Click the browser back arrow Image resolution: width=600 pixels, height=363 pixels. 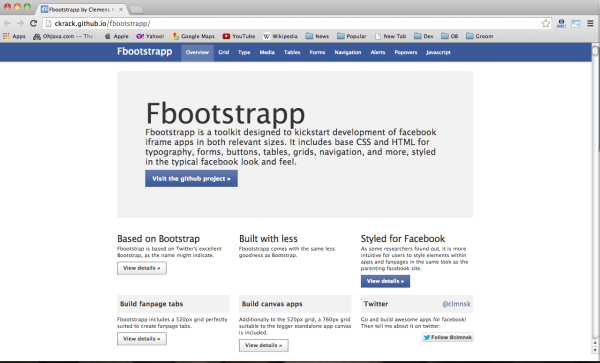click(x=8, y=23)
